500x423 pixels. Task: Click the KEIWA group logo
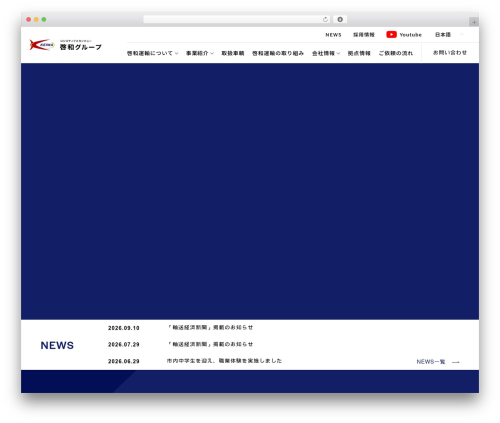point(65,45)
